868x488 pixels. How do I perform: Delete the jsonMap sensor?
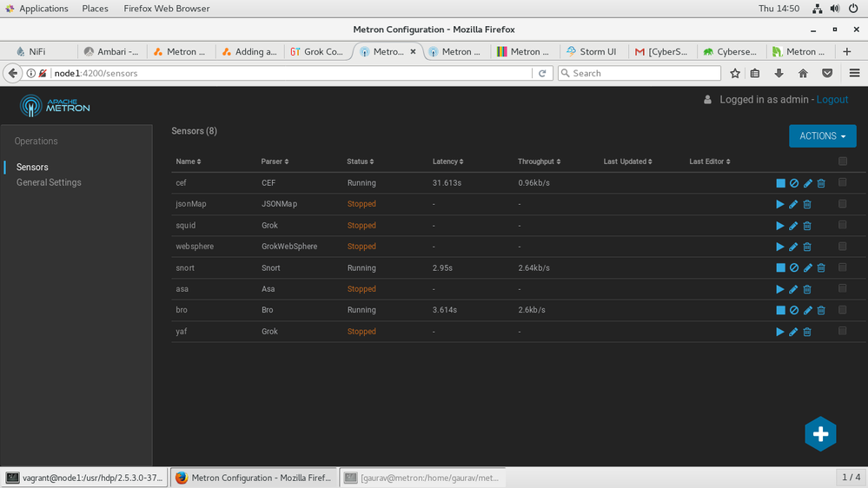point(807,204)
